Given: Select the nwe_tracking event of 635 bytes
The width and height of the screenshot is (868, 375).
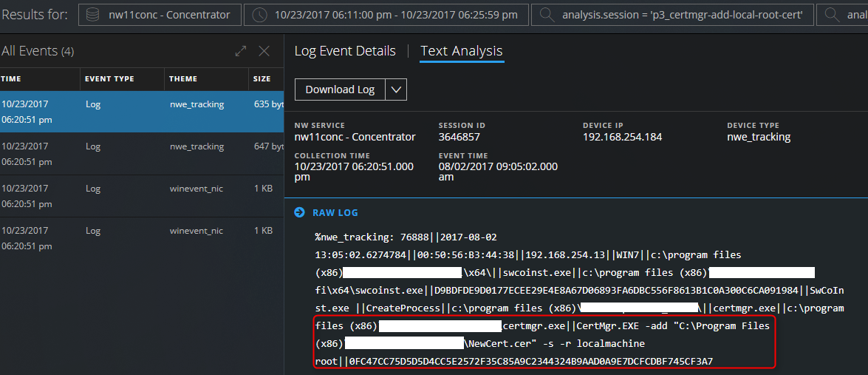Looking at the screenshot, I should [x=142, y=112].
